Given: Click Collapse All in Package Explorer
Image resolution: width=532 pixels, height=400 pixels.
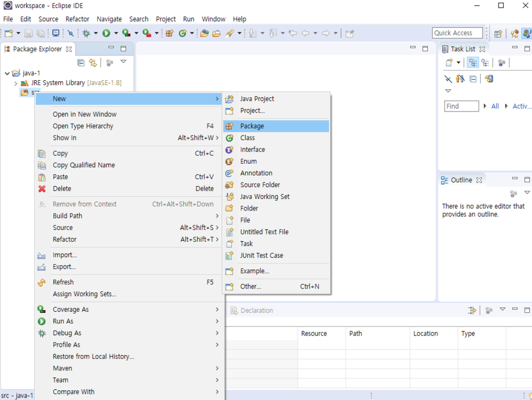Looking at the screenshot, I should click(81, 63).
